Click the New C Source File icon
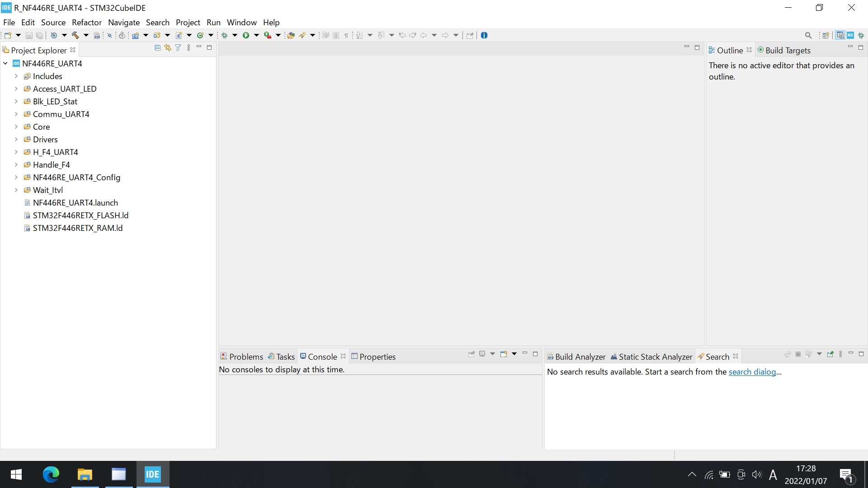Viewport: 868px width, 488px height. [179, 35]
